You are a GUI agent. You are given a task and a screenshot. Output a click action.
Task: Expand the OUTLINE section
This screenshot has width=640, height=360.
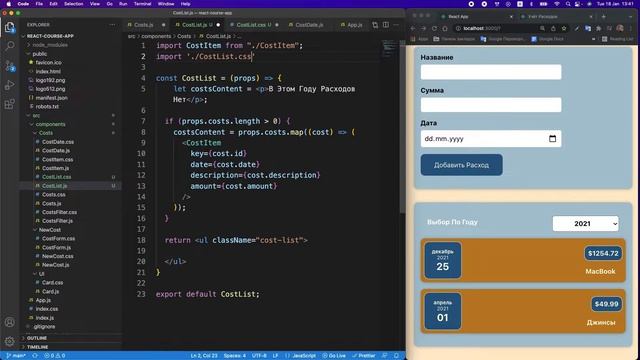[36, 338]
